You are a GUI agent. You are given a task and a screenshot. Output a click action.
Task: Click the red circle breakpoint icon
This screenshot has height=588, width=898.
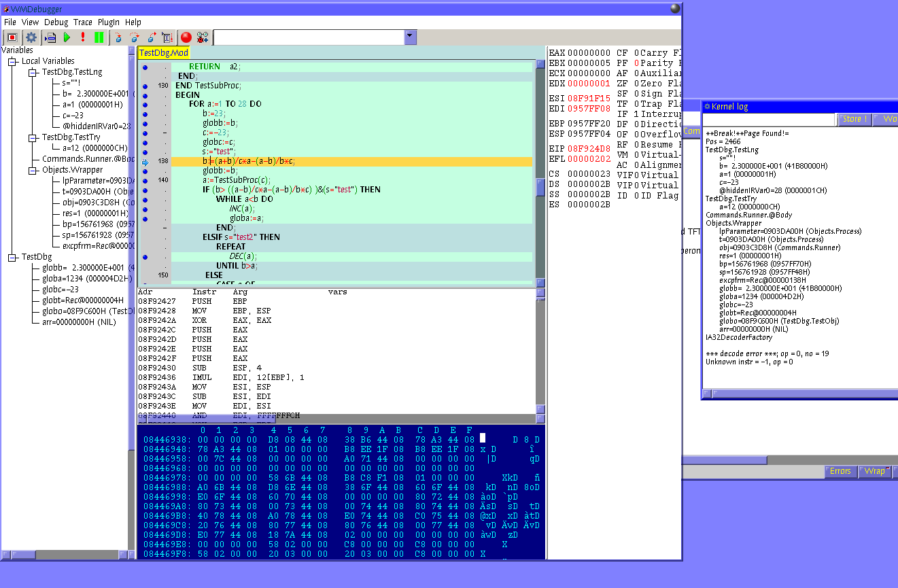click(186, 37)
